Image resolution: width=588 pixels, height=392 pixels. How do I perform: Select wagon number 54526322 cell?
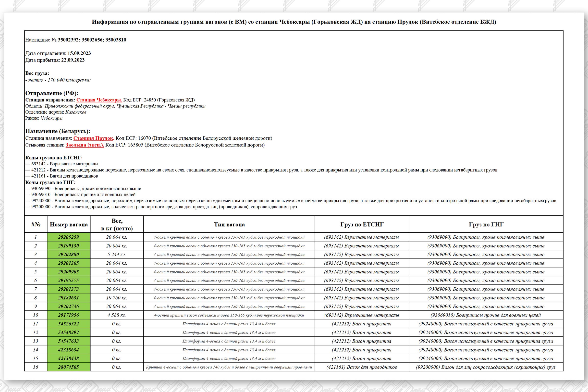(x=69, y=324)
